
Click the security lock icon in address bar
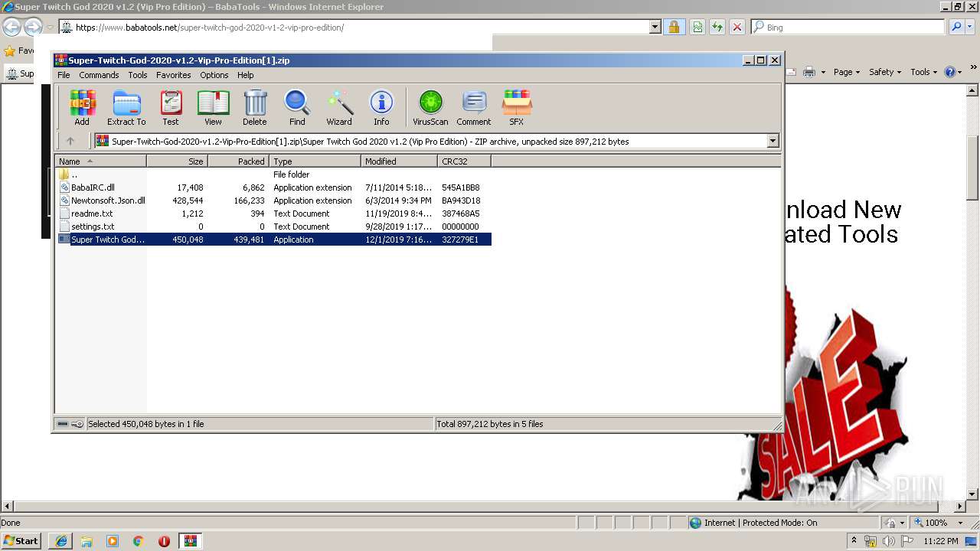(674, 28)
